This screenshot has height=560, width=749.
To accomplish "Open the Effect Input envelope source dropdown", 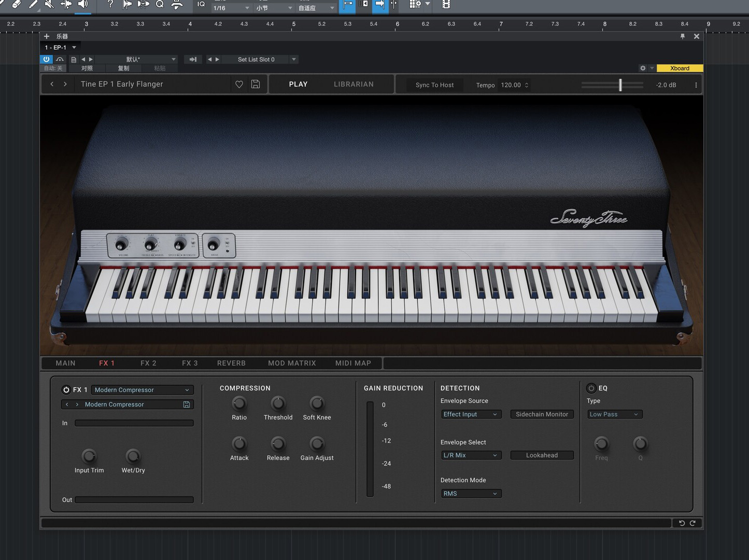I will pyautogui.click(x=471, y=414).
